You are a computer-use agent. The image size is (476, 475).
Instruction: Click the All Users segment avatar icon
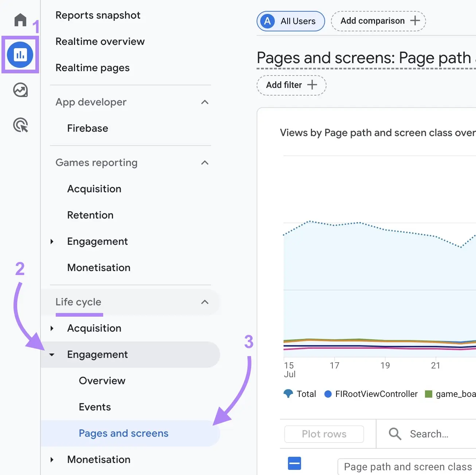click(267, 21)
